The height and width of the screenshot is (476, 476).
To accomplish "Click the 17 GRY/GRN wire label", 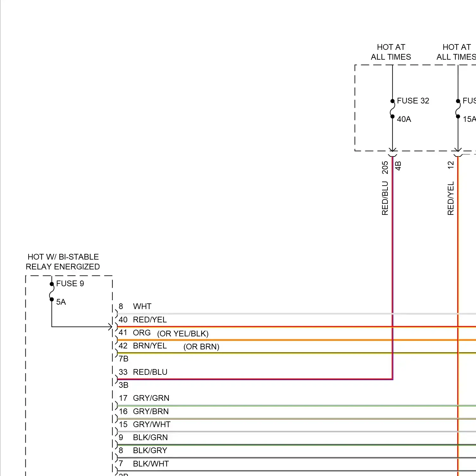I will click(144, 398).
